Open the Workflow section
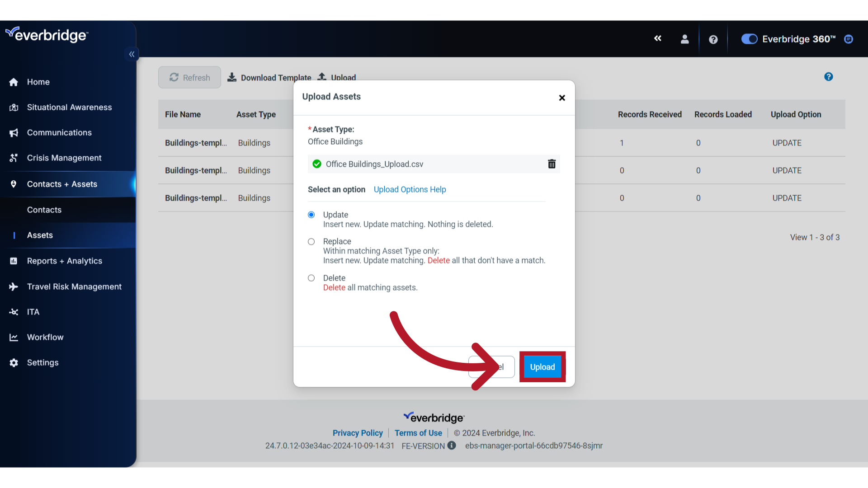This screenshot has width=868, height=488. click(45, 337)
